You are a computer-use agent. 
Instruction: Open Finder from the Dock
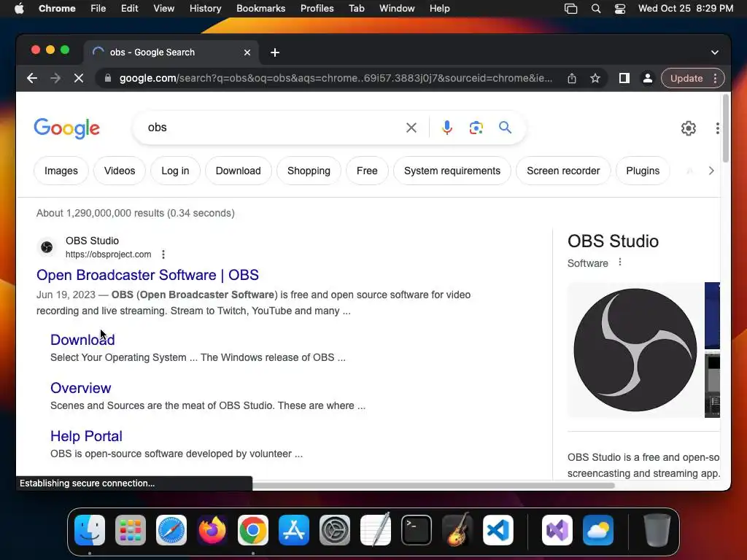tap(90, 530)
